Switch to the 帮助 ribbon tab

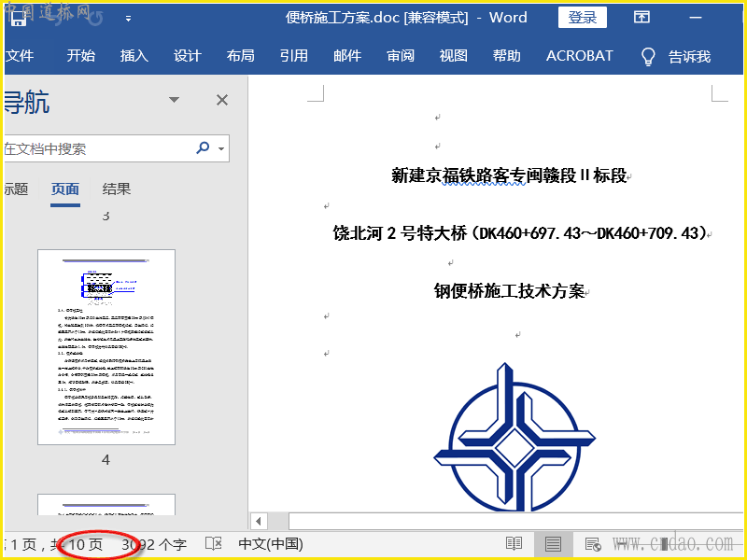[x=507, y=56]
